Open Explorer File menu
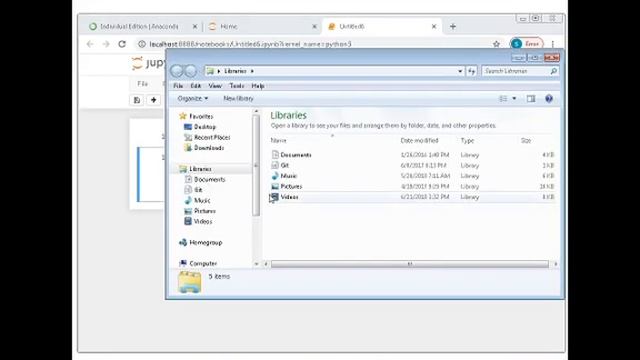This screenshot has height=360, width=640. click(x=178, y=86)
